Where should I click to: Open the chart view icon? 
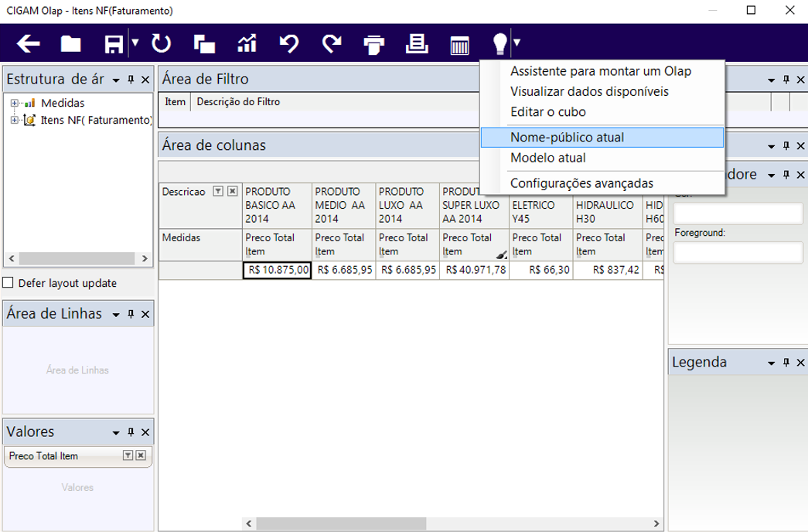[247, 44]
